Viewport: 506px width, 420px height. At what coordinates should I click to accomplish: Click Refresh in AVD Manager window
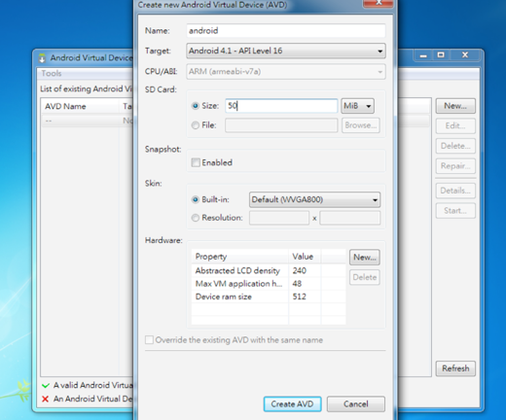point(455,368)
